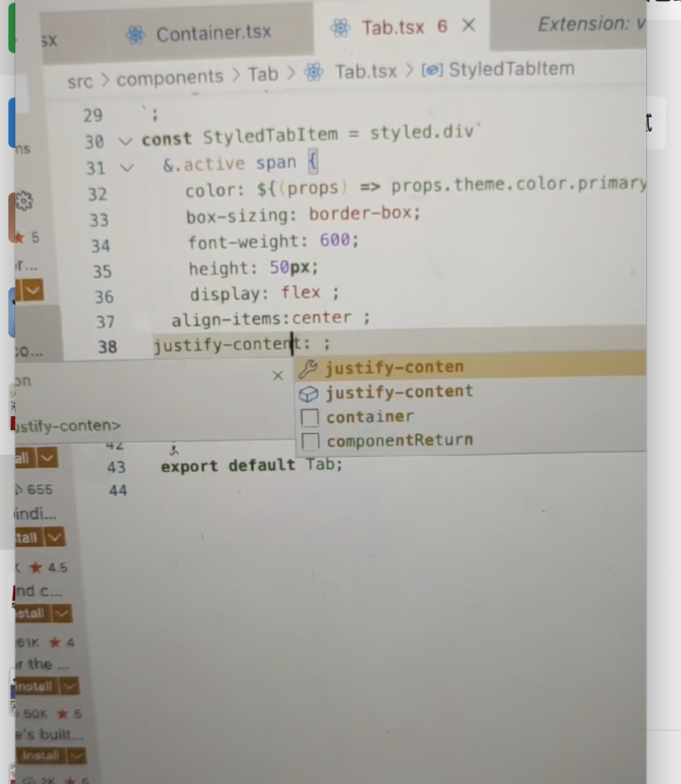Click props.theme.color.primary on line 32
681x784 pixels.
pyautogui.click(x=518, y=184)
